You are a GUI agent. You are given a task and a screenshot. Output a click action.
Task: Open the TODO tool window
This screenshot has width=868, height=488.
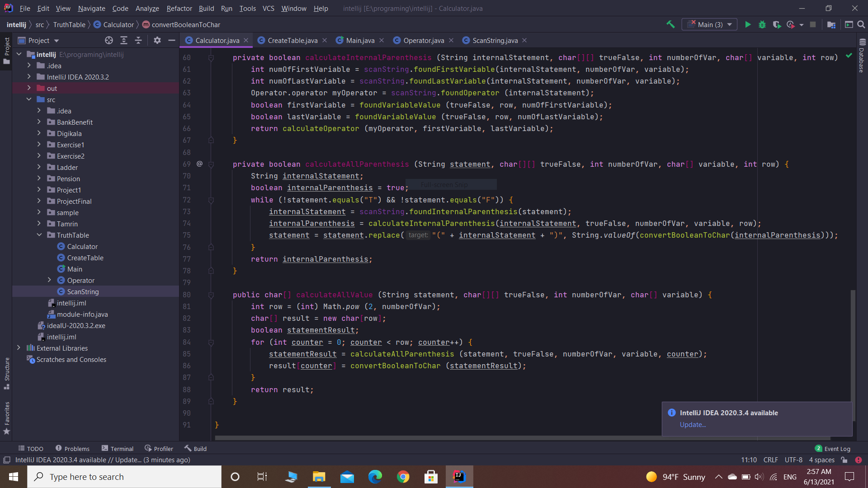[x=31, y=449]
